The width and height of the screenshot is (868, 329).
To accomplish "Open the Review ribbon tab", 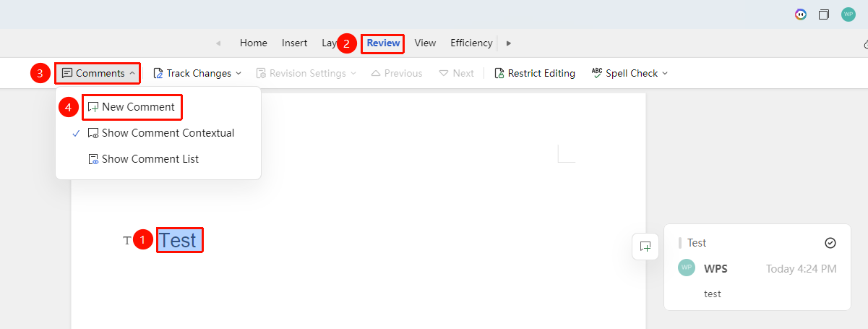I will (383, 43).
